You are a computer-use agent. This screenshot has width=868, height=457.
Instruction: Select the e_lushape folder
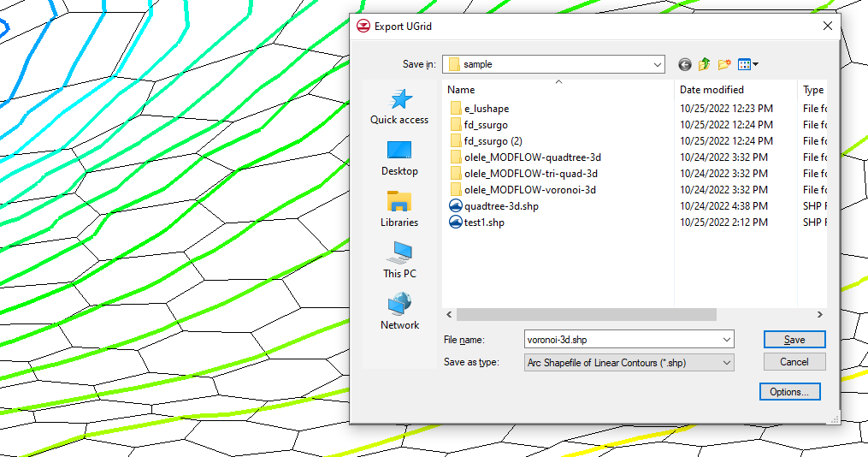click(x=480, y=109)
